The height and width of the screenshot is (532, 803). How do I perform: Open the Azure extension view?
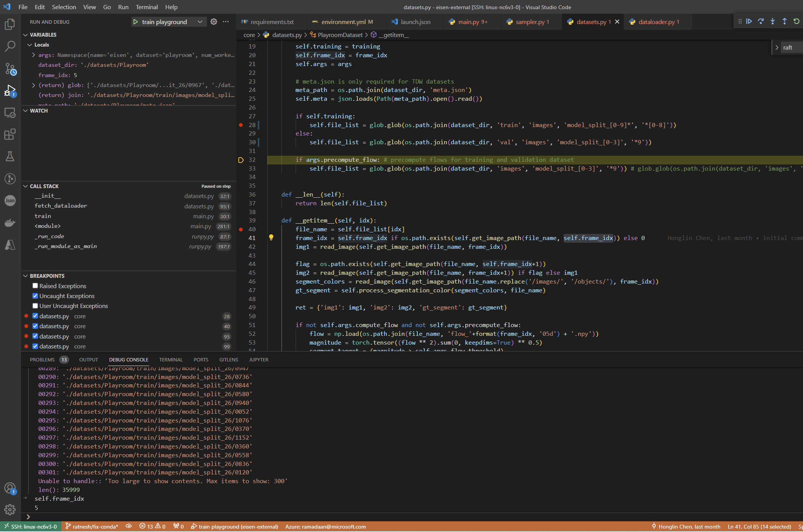click(10, 245)
